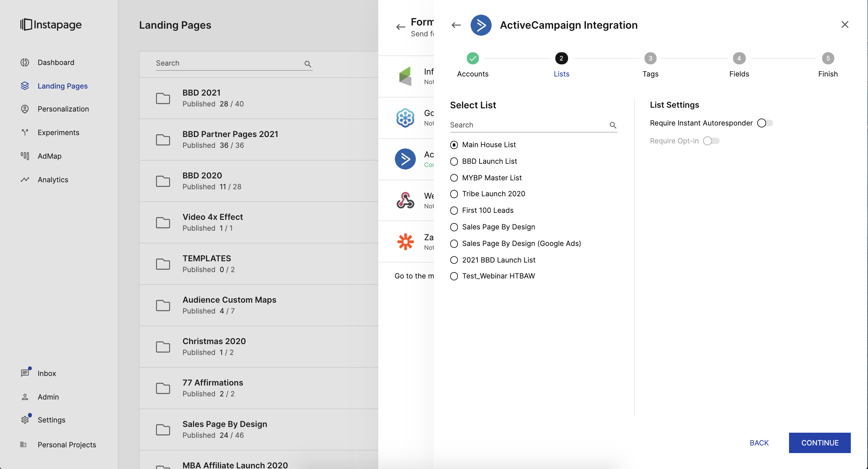Go back from the Form integrations panel
This screenshot has height=469, width=868.
point(401,27)
